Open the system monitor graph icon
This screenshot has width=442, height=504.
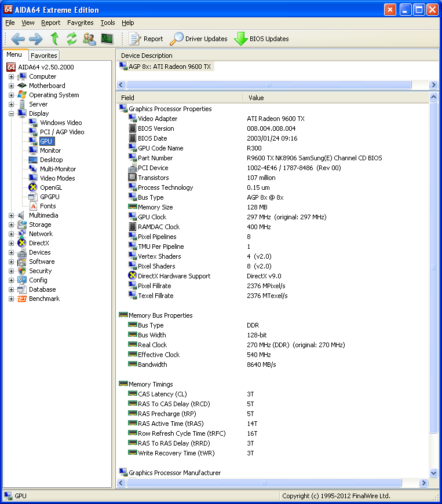click(107, 39)
